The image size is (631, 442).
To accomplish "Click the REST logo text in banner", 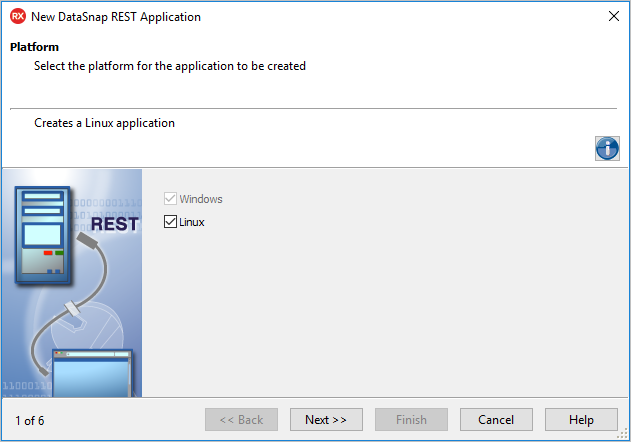I will pos(115,224).
